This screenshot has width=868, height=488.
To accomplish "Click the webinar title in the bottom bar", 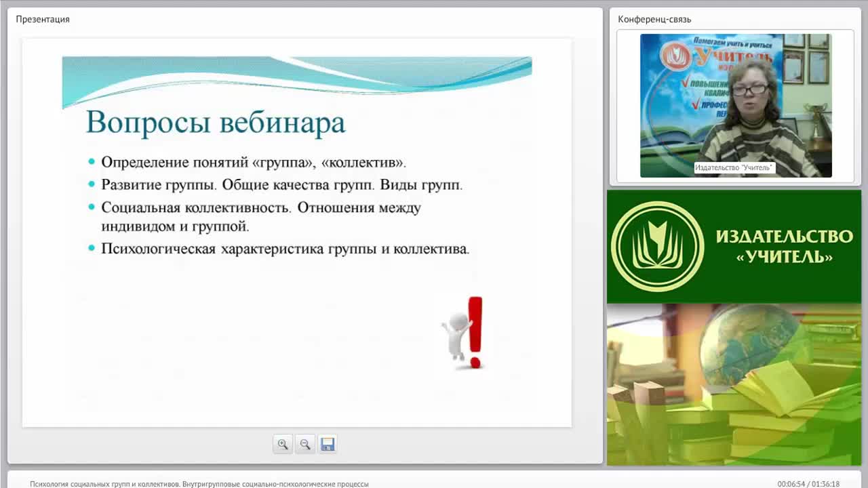I will coord(199,484).
